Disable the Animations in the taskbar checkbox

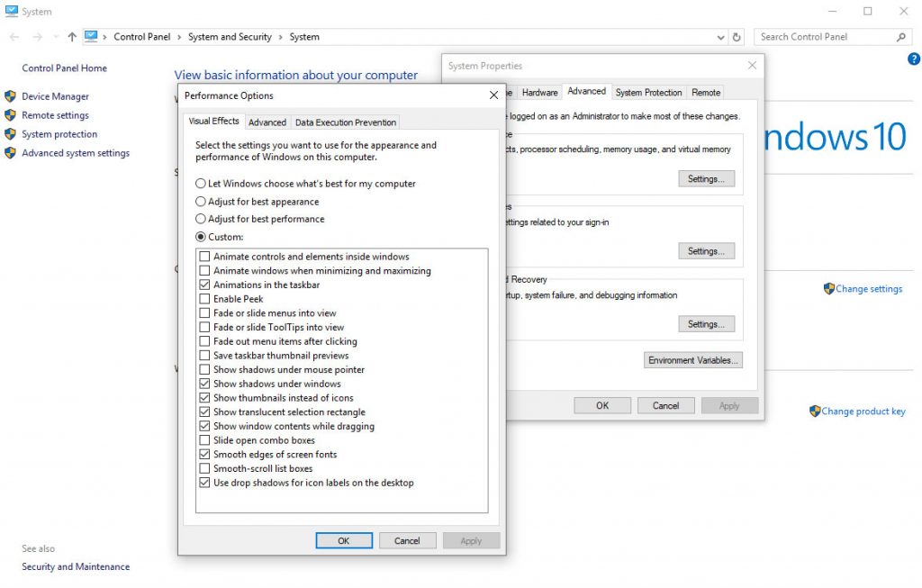point(204,285)
